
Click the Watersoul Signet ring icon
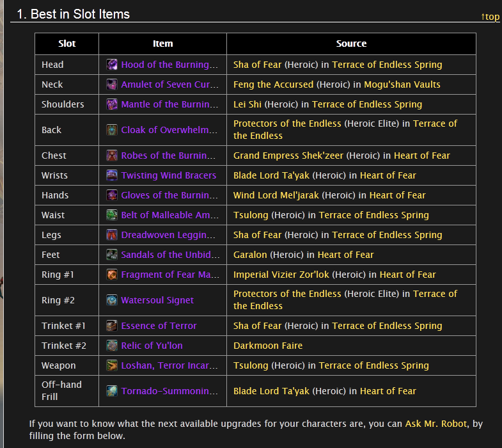112,300
